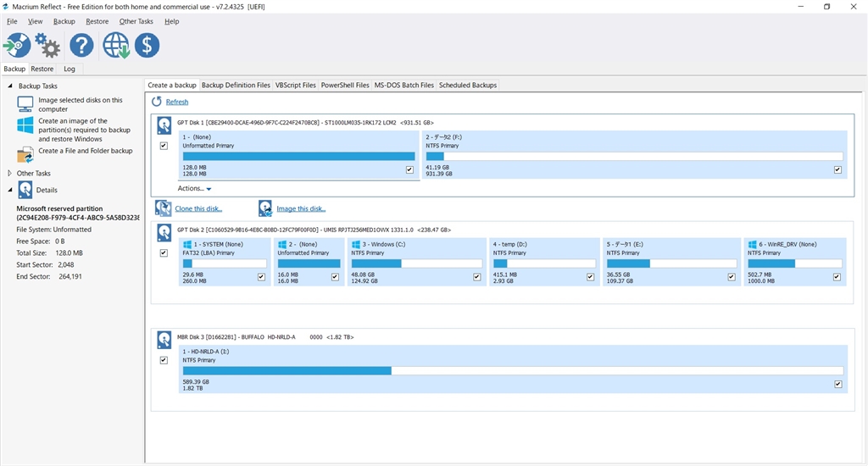The width and height of the screenshot is (868, 466).
Task: Select the GPT Disk 1 drive icon
Action: (164, 125)
